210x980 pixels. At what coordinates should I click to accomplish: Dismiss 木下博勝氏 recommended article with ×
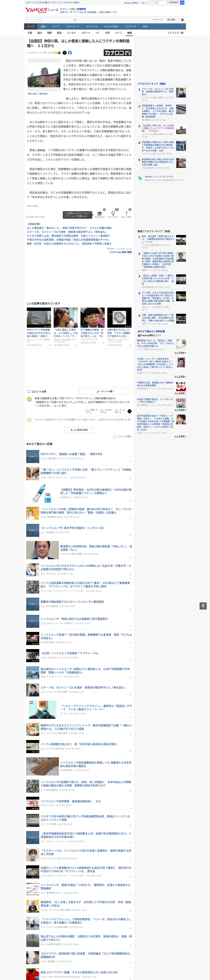coord(103,343)
